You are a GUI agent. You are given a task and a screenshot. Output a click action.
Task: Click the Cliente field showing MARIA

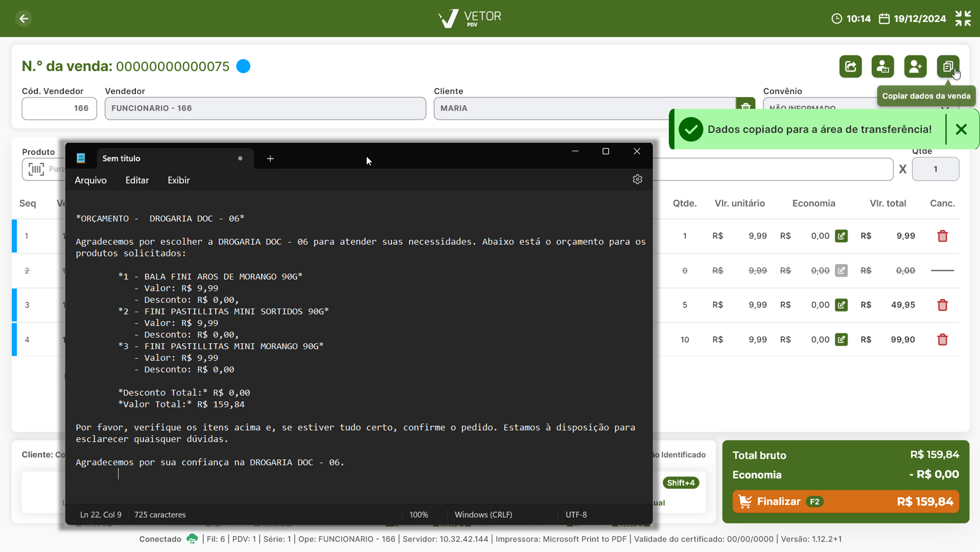pyautogui.click(x=585, y=108)
